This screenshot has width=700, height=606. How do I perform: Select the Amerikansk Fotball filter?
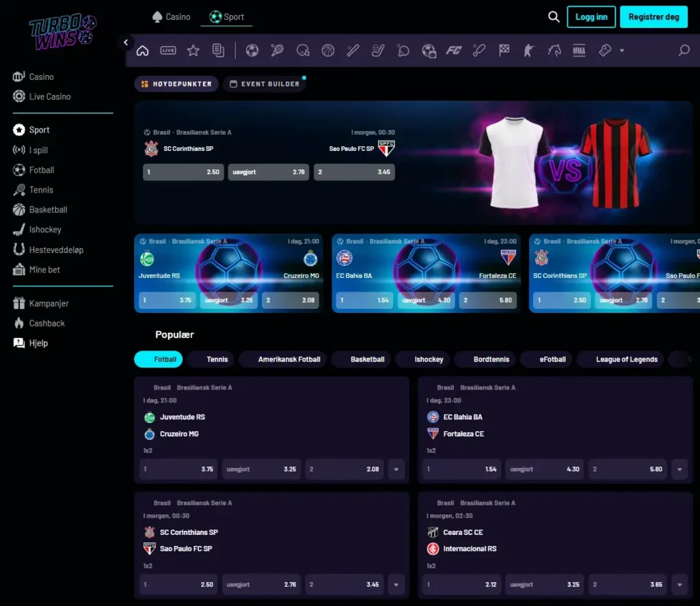point(283,359)
